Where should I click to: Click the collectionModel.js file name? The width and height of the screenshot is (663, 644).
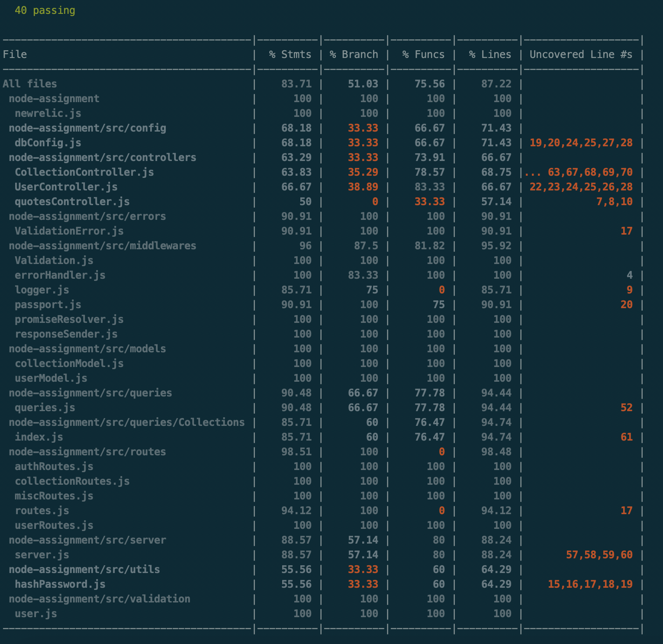click(69, 364)
